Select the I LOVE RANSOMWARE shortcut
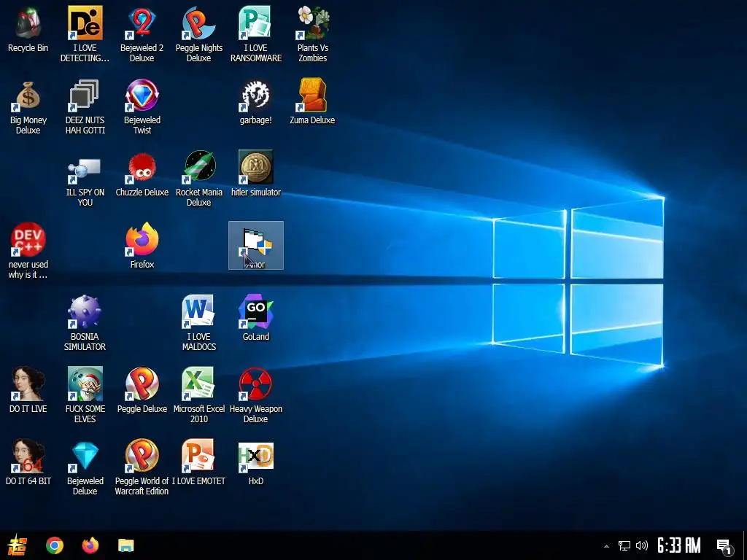Viewport: 747px width, 560px height. tap(256, 23)
